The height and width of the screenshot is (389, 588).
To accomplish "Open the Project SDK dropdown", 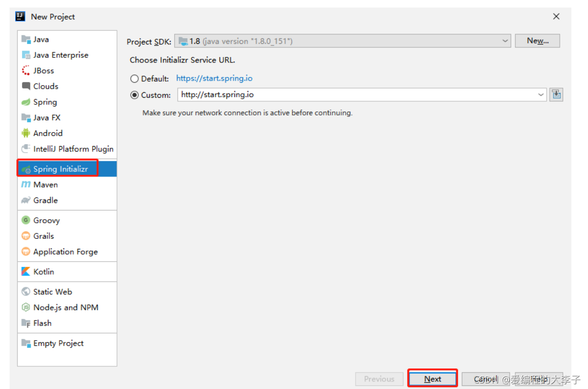I will point(342,41).
